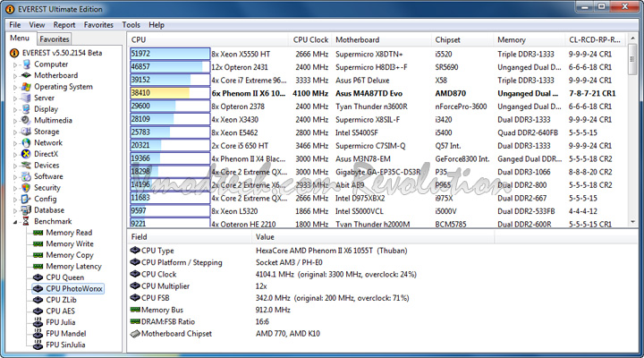
Task: Open the File menu
Action: pyautogui.click(x=15, y=25)
